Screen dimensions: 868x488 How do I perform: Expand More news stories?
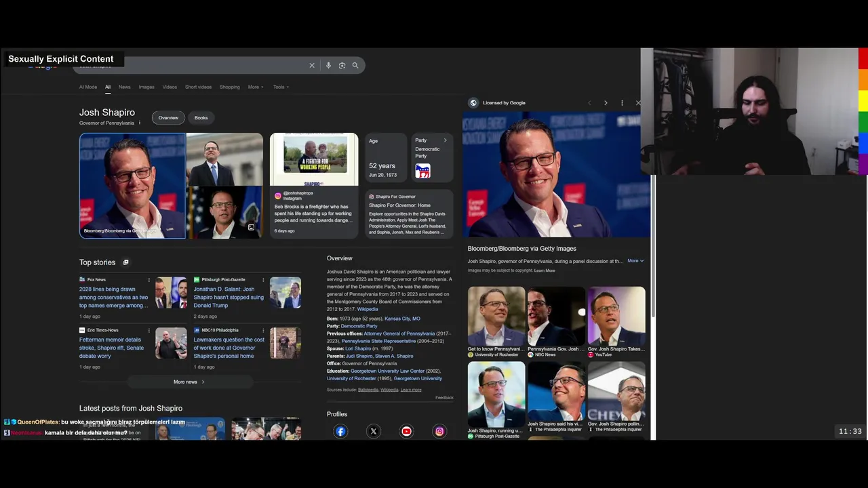pos(189,382)
